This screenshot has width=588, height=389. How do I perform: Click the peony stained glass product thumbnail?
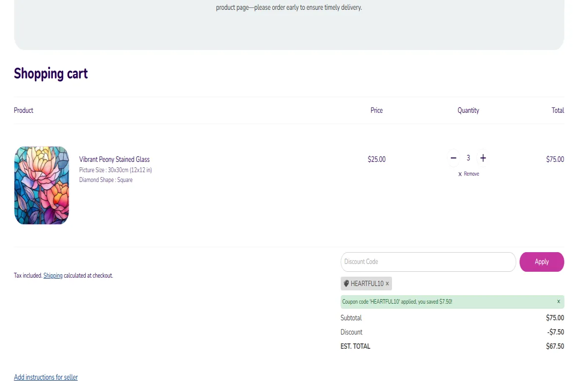coord(42,185)
